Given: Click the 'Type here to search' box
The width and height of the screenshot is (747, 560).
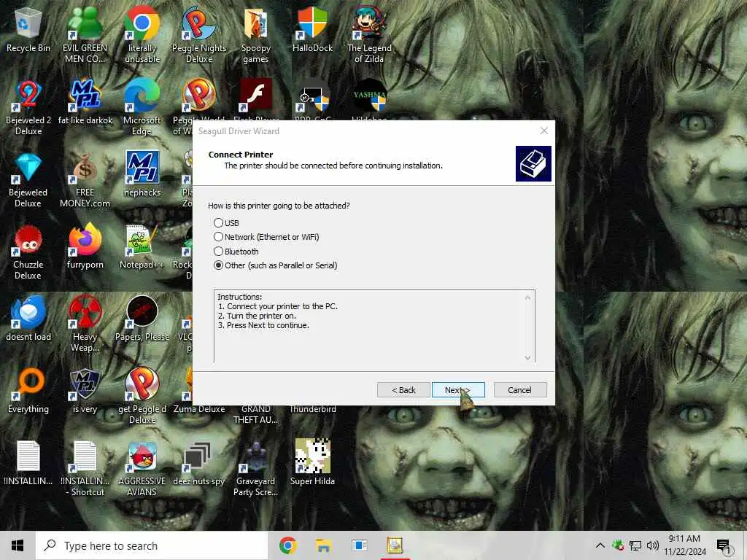Looking at the screenshot, I should tap(152, 545).
